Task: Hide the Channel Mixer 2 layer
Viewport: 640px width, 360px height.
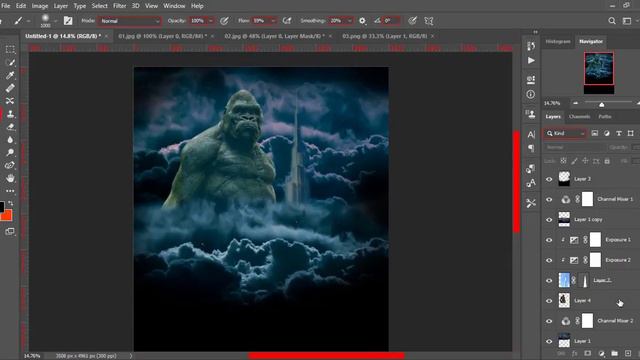Action: (x=549, y=321)
